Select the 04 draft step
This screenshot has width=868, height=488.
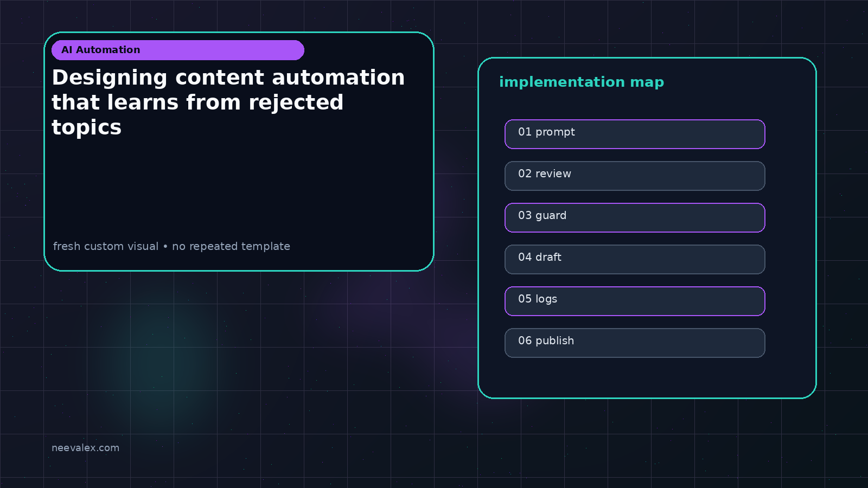tap(635, 259)
